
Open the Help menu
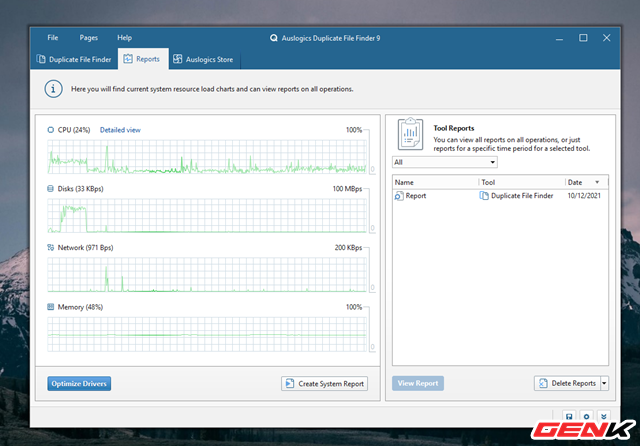(x=124, y=38)
